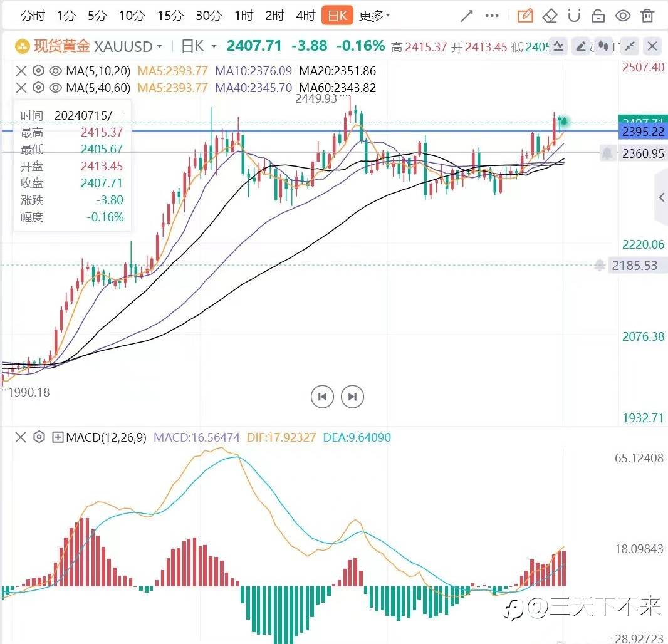Remove the MA(5,40,60) indicator
Screen dimensions: 668x644
[21, 88]
